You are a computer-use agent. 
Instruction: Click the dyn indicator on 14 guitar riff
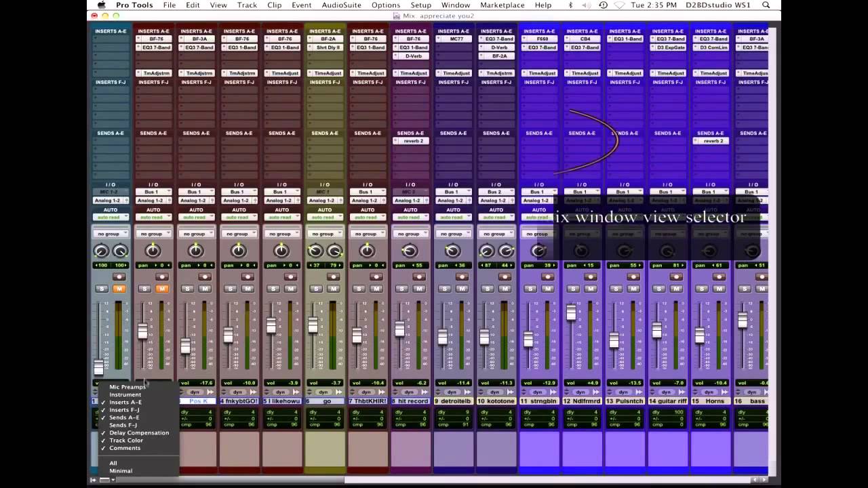[x=666, y=392]
